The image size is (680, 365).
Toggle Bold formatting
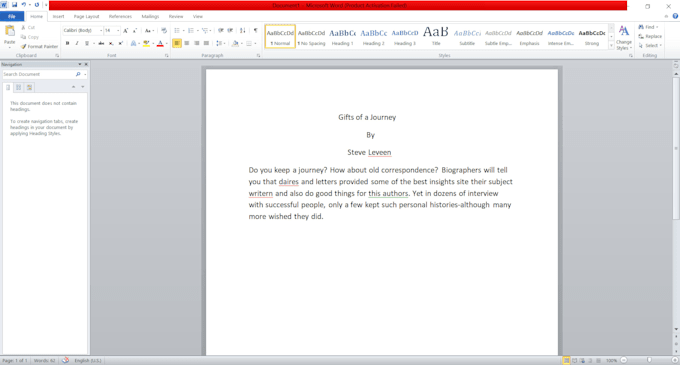click(67, 43)
